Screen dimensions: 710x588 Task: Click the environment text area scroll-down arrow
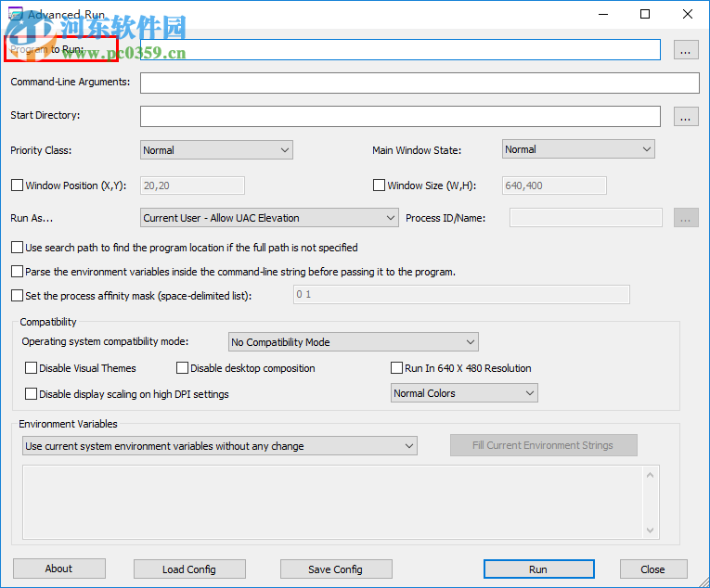[651, 530]
